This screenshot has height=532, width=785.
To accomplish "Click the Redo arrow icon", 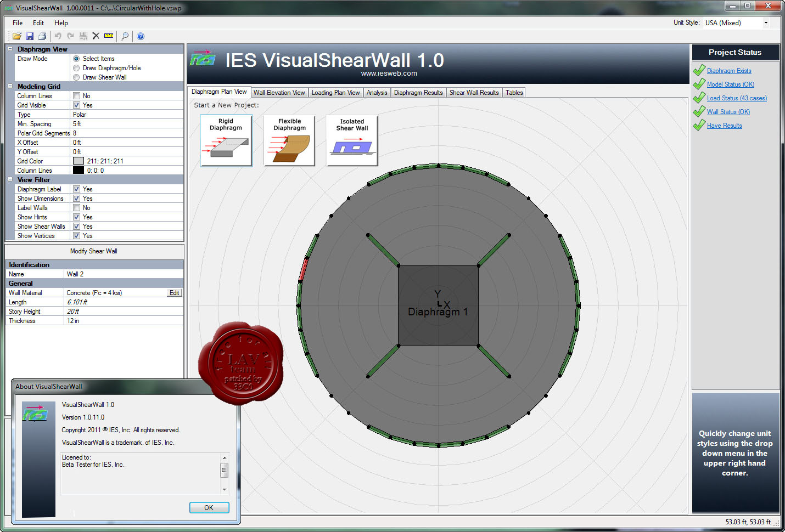I will (70, 36).
